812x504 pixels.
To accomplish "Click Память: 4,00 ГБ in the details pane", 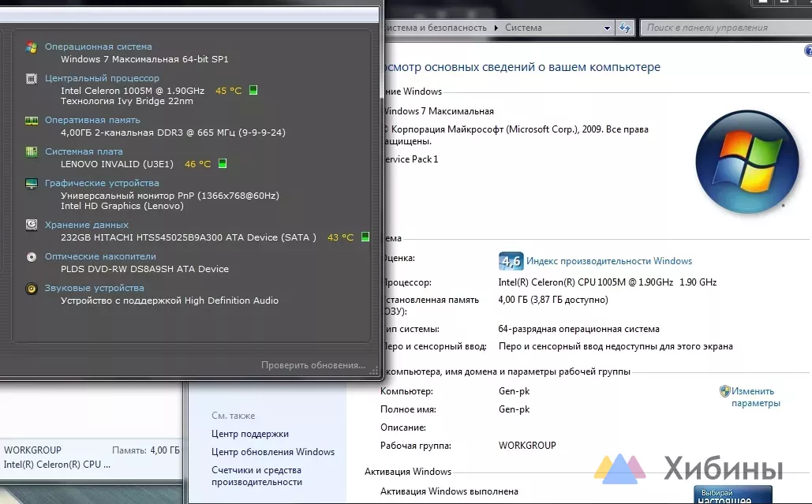I will pos(145,450).
